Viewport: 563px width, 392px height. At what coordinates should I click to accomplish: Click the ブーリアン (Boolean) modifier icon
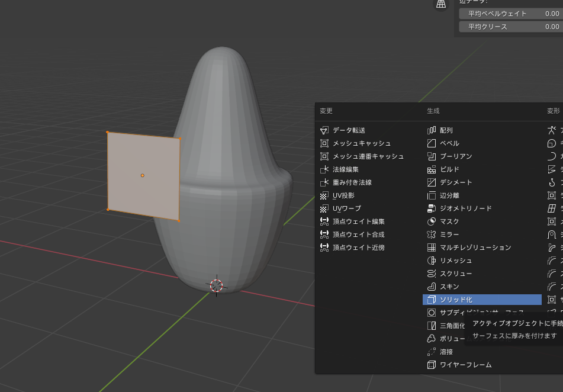pos(432,156)
